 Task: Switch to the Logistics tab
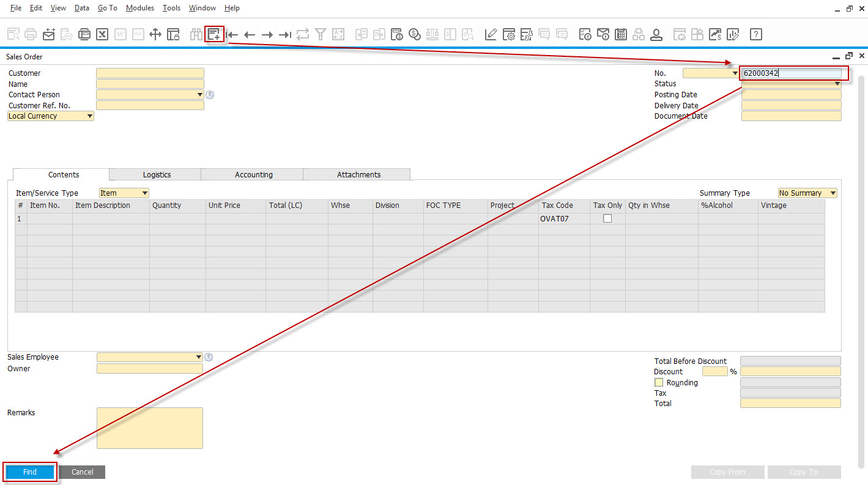(157, 174)
